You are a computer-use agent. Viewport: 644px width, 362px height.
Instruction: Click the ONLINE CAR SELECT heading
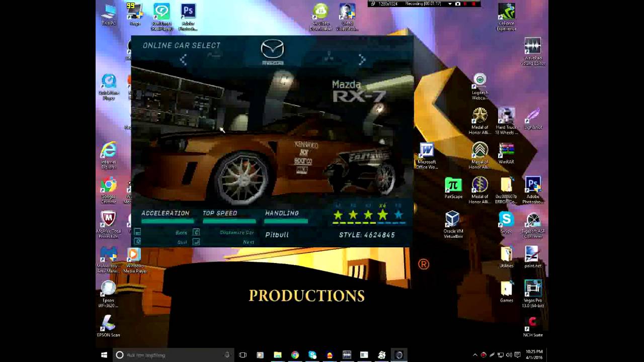tap(182, 45)
